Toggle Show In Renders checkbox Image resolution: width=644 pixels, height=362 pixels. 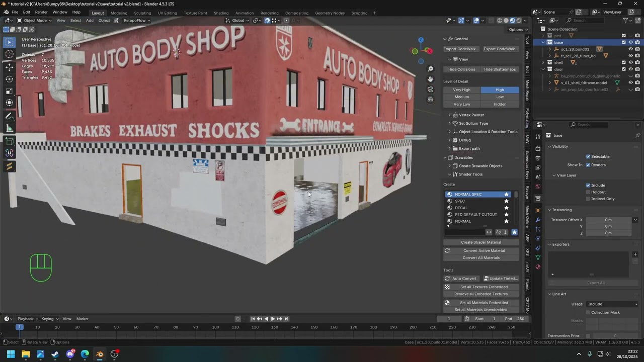click(588, 165)
